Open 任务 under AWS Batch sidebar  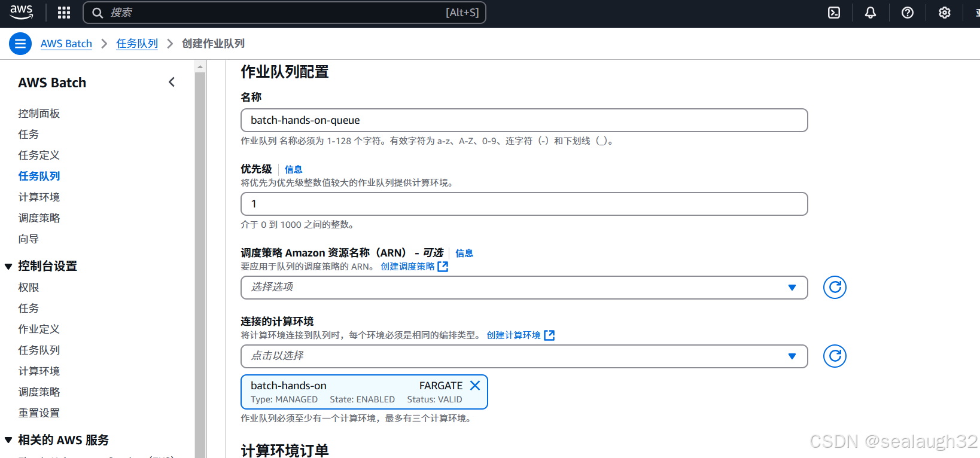(28, 135)
